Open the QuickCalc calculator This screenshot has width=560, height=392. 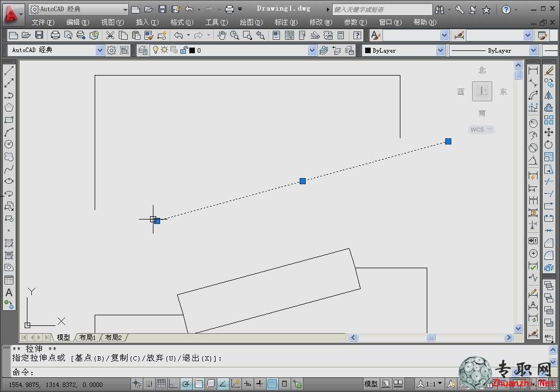click(340, 35)
